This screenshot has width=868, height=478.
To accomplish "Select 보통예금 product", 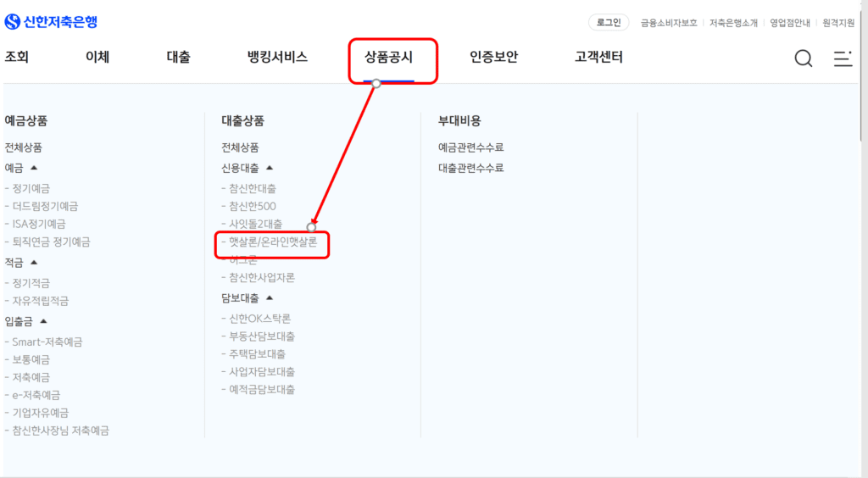I will (x=28, y=360).
